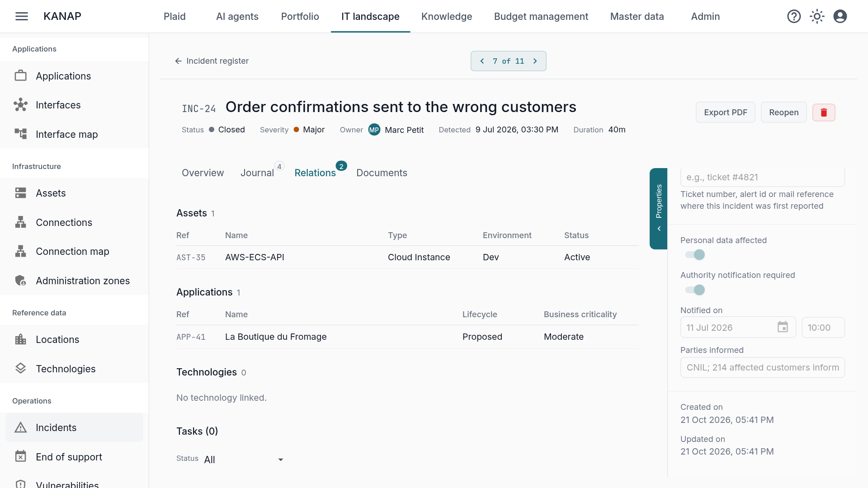Click the Parties informed input field
Screen dimensions: 868x488
763,367
